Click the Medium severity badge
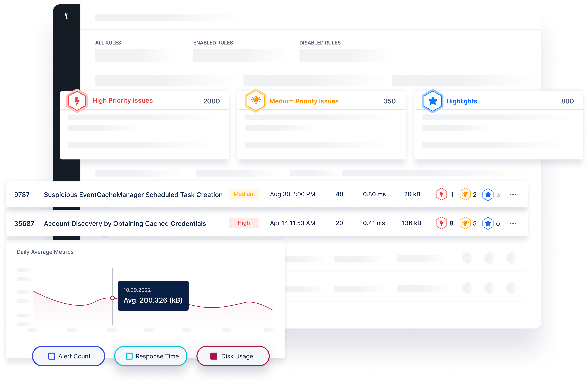 pyautogui.click(x=244, y=194)
